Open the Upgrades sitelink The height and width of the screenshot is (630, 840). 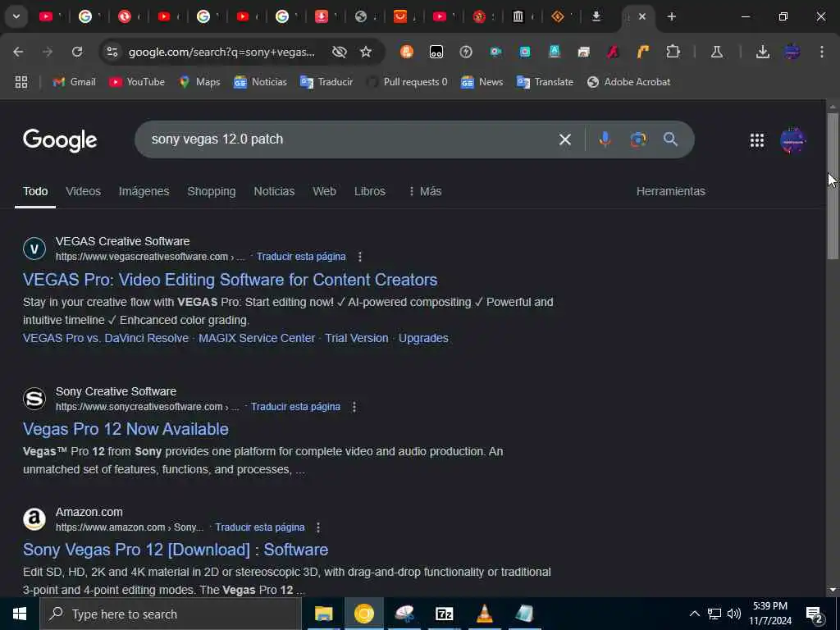coord(423,339)
